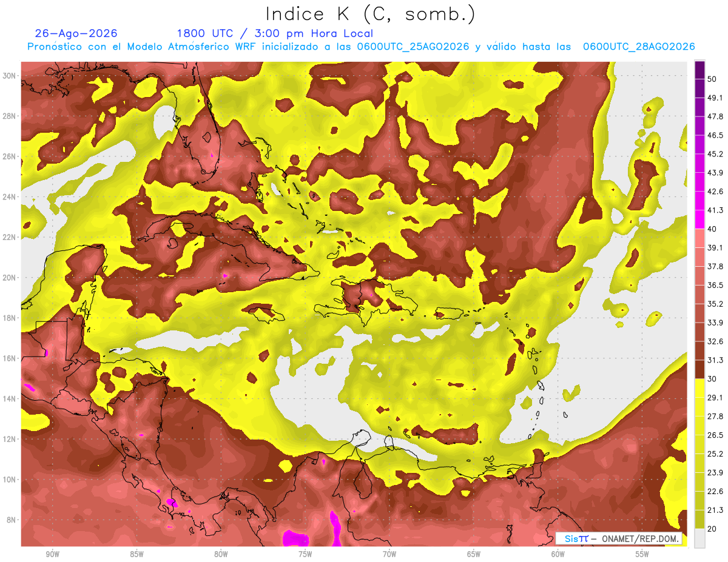This screenshot has width=728, height=562.
Task: Click the colorbar value '49.1'
Action: tap(715, 98)
